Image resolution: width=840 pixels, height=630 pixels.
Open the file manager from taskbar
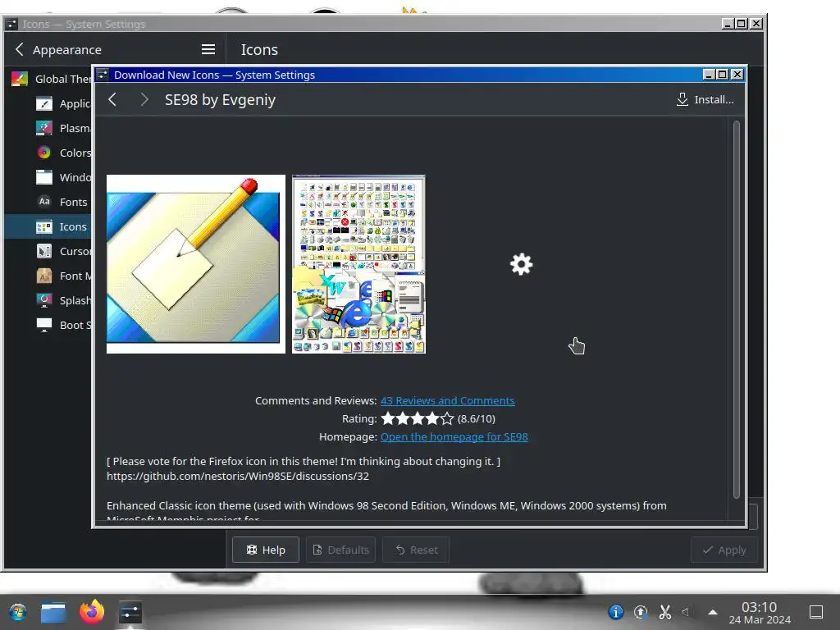[x=53, y=612]
